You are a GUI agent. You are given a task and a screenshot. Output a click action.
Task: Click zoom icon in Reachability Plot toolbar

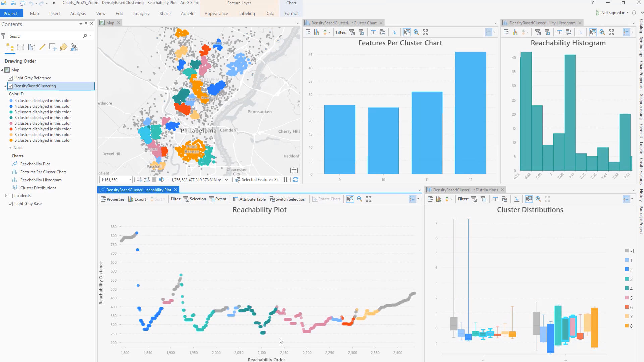359,199
